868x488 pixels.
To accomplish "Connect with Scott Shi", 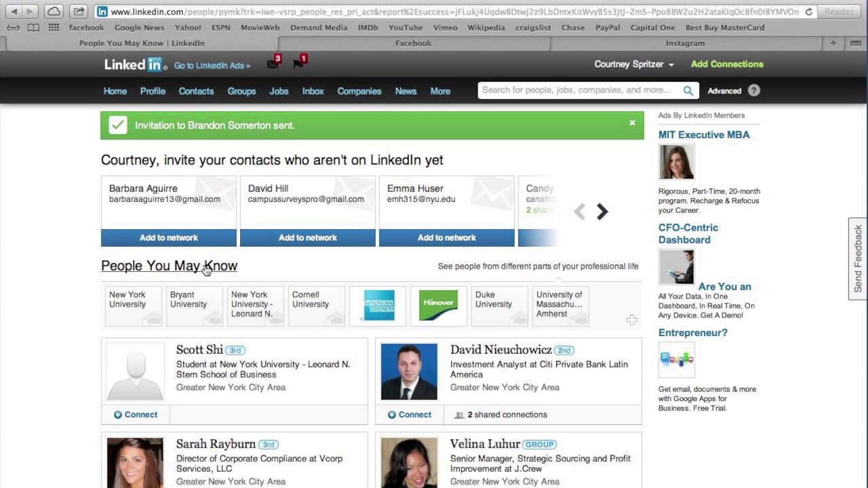I will (x=136, y=415).
